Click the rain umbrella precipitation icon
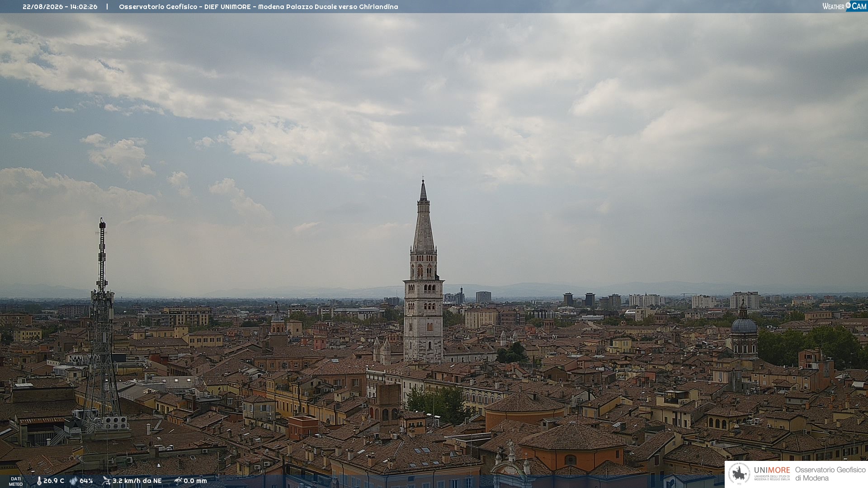This screenshot has width=868, height=488. [178, 481]
